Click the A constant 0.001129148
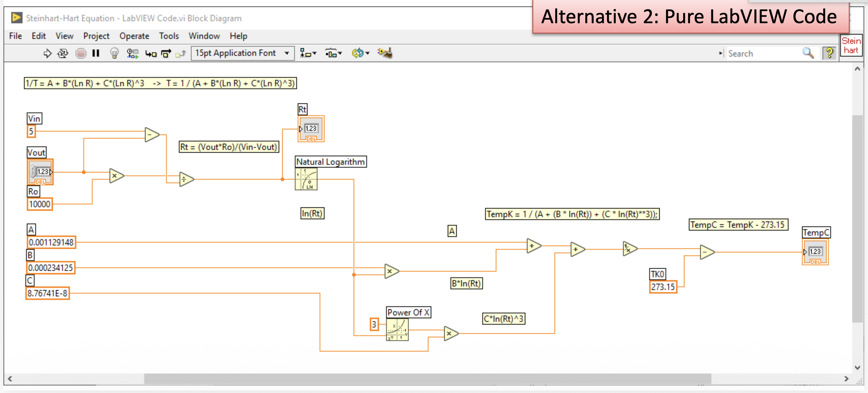868x393 pixels. point(51,242)
